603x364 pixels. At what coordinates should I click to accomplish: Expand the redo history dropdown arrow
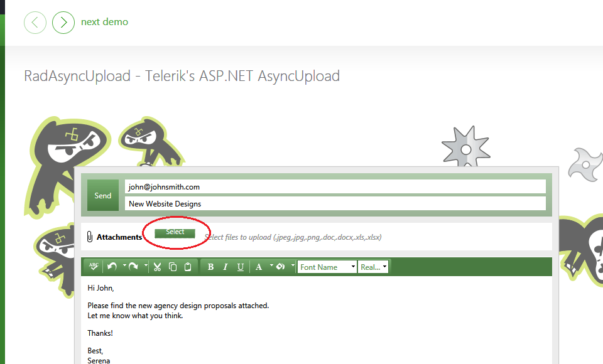click(x=146, y=265)
